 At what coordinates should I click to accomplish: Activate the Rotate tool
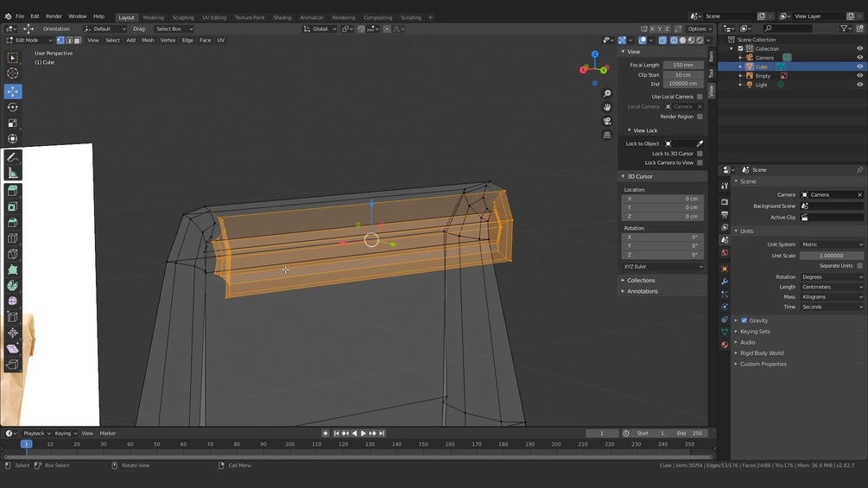point(13,107)
